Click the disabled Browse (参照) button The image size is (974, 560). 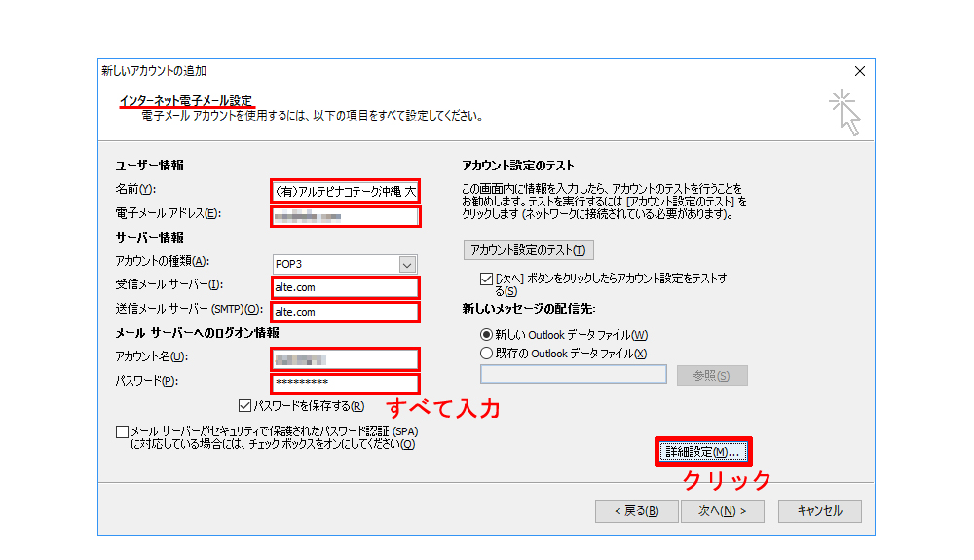coord(712,376)
